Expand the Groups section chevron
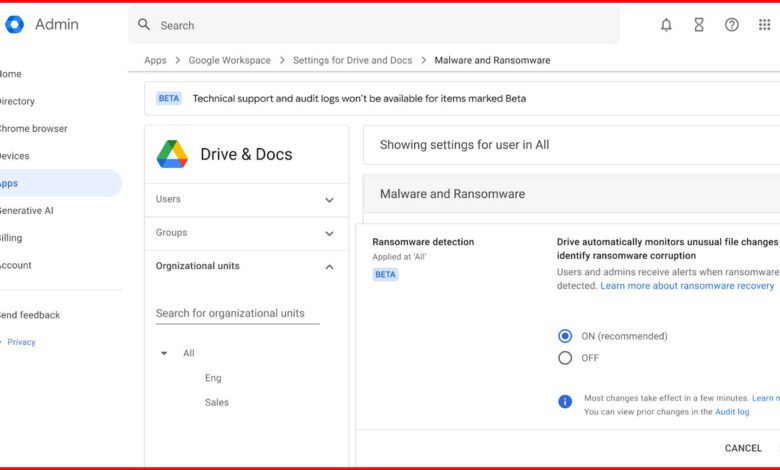 coord(329,233)
